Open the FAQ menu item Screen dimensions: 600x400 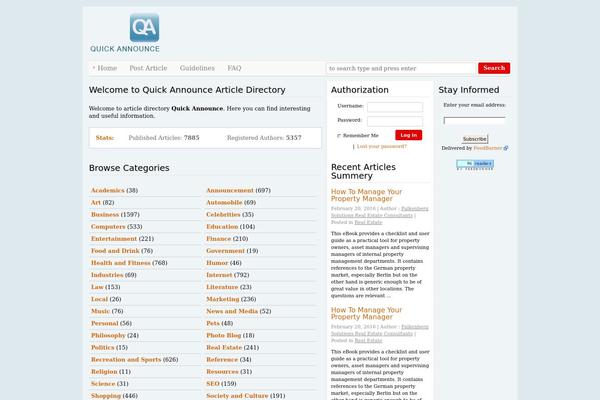click(x=234, y=68)
